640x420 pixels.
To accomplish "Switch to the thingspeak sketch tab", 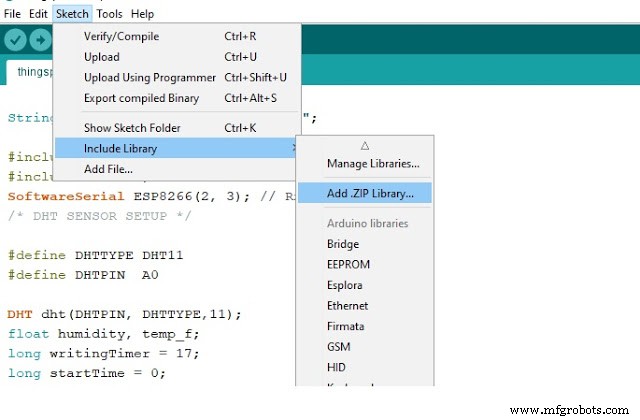I will pos(30,72).
